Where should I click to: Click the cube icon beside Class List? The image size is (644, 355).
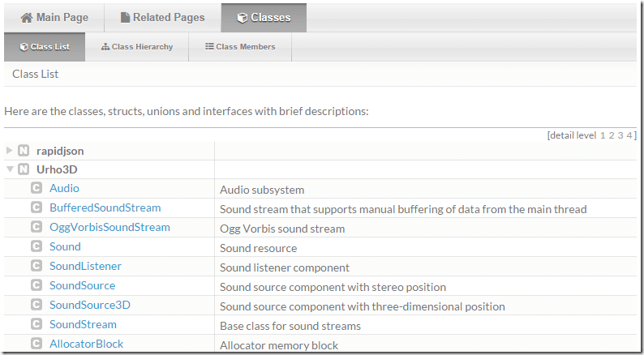click(x=24, y=47)
